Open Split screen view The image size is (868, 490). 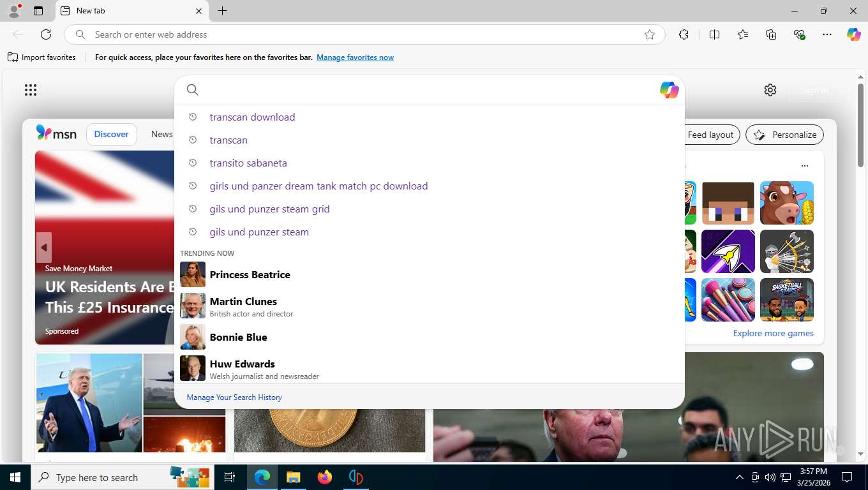[714, 34]
